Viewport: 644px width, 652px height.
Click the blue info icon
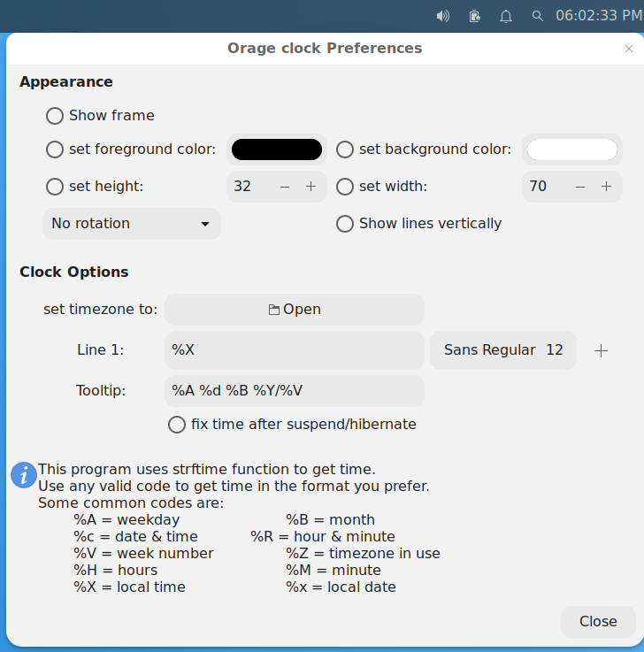24,475
